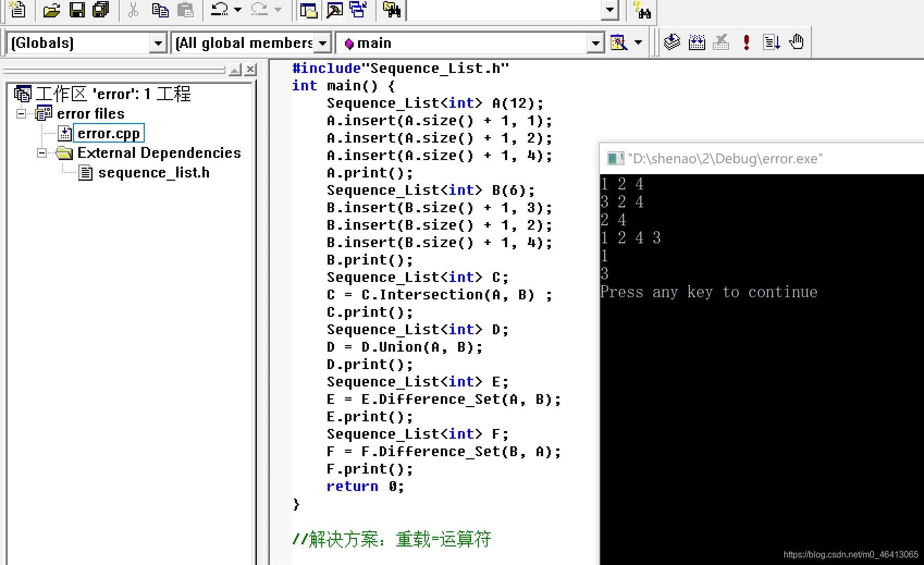Collapse the 'error files' tree node
Image resolution: width=924 pixels, height=565 pixels.
(21, 114)
